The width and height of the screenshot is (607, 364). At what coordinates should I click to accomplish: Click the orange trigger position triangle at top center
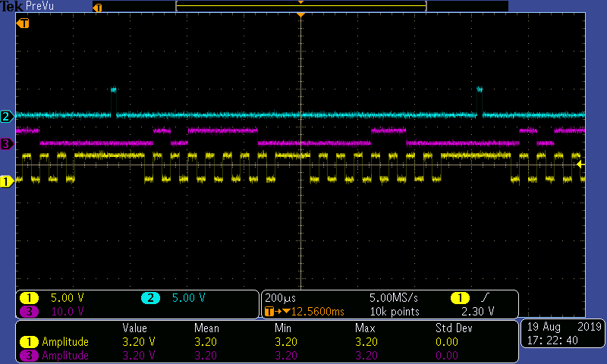(x=300, y=14)
